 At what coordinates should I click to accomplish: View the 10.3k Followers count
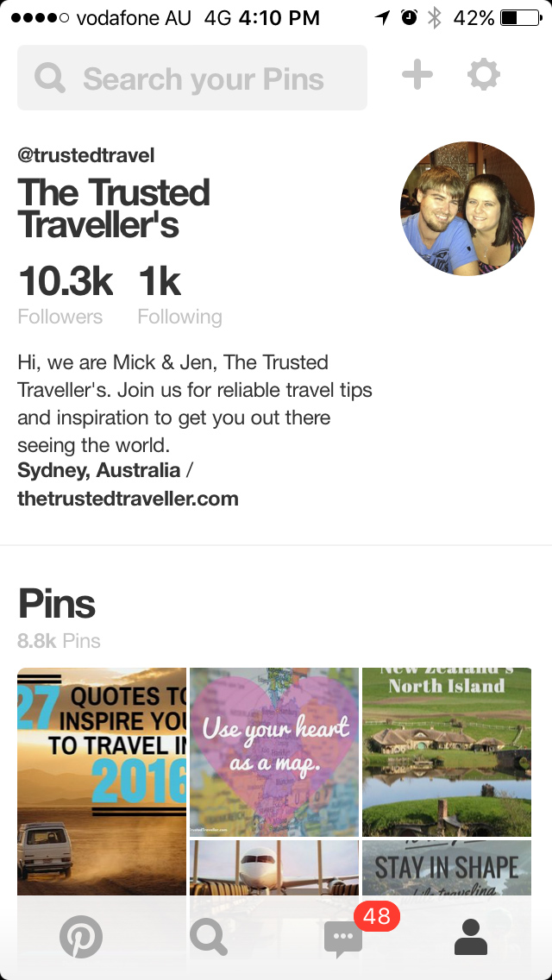(60, 293)
